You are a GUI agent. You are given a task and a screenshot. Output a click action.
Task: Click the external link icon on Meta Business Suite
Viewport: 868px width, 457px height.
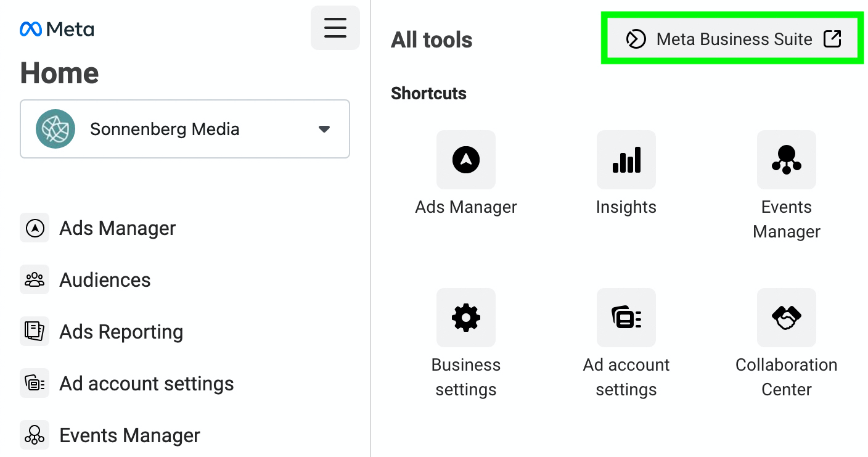(832, 39)
